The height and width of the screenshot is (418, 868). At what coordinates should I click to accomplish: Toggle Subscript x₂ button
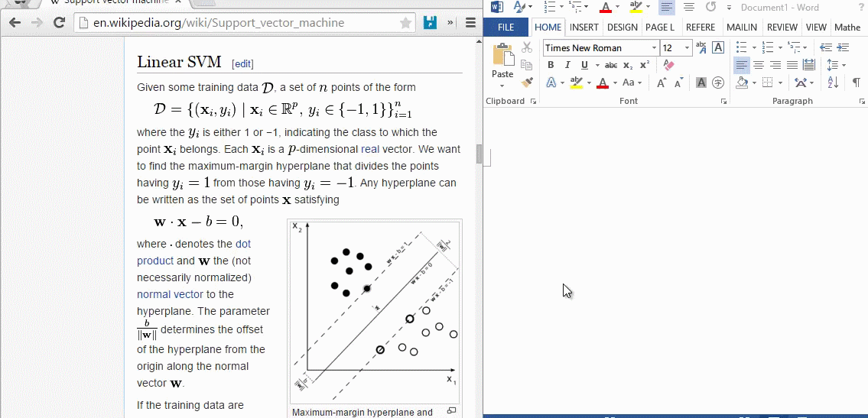(628, 65)
